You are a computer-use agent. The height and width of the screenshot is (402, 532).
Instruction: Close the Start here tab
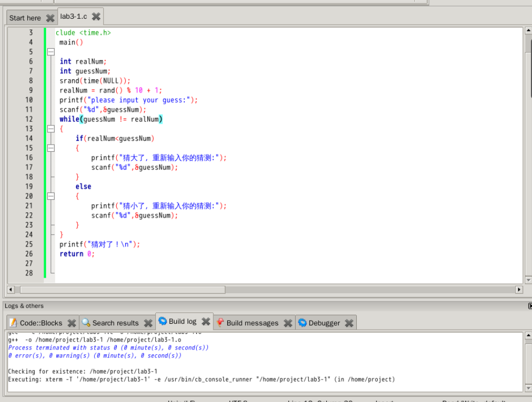[50, 18]
